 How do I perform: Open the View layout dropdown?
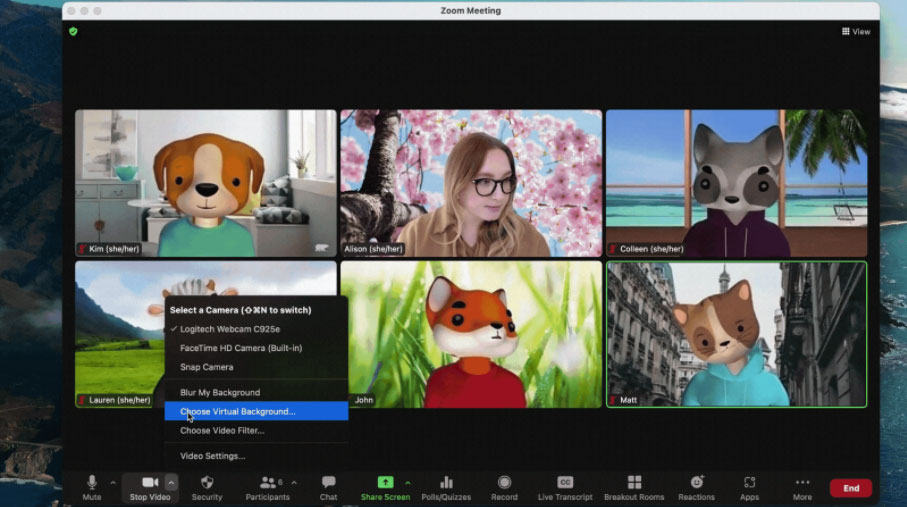(x=856, y=32)
